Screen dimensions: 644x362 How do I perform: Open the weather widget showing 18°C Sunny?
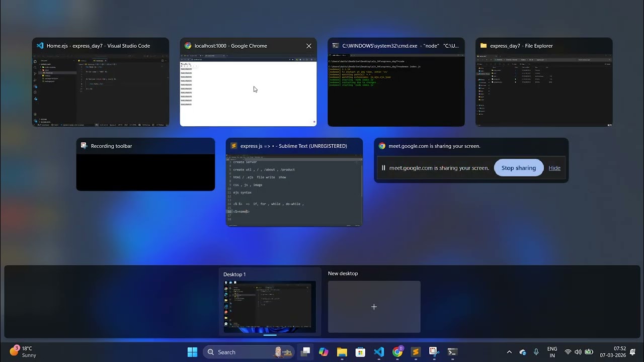pos(23,352)
